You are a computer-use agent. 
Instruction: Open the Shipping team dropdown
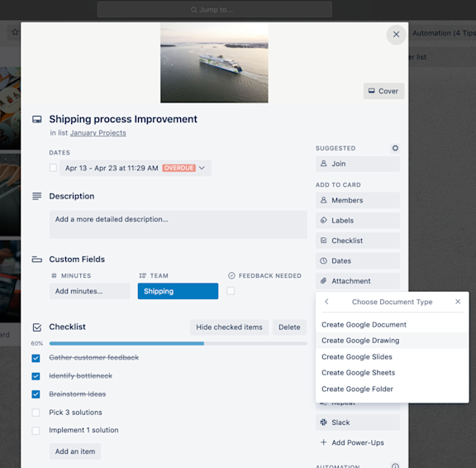178,291
